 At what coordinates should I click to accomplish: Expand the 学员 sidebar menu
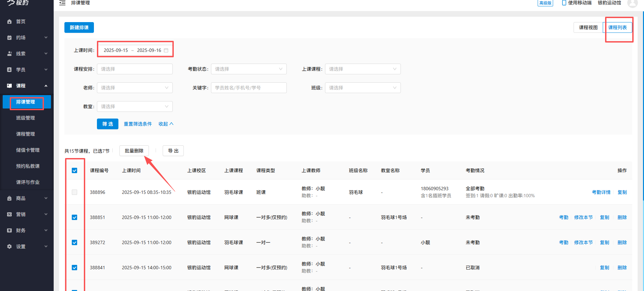pos(46,70)
